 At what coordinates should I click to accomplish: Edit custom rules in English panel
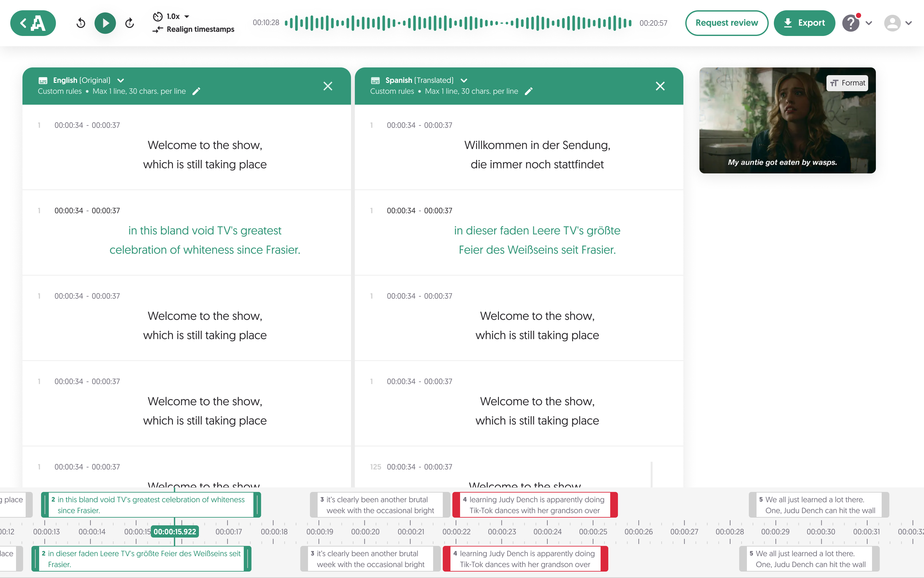tap(196, 91)
